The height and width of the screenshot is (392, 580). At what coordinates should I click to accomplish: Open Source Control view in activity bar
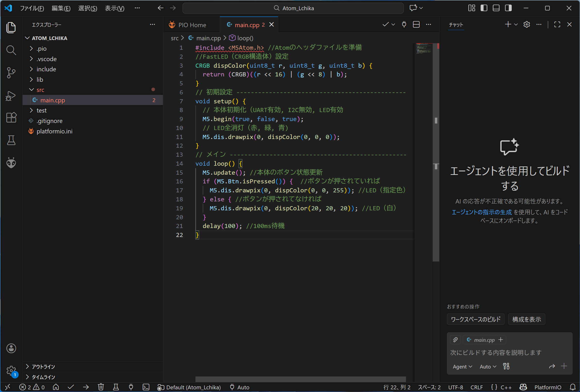tap(11, 73)
